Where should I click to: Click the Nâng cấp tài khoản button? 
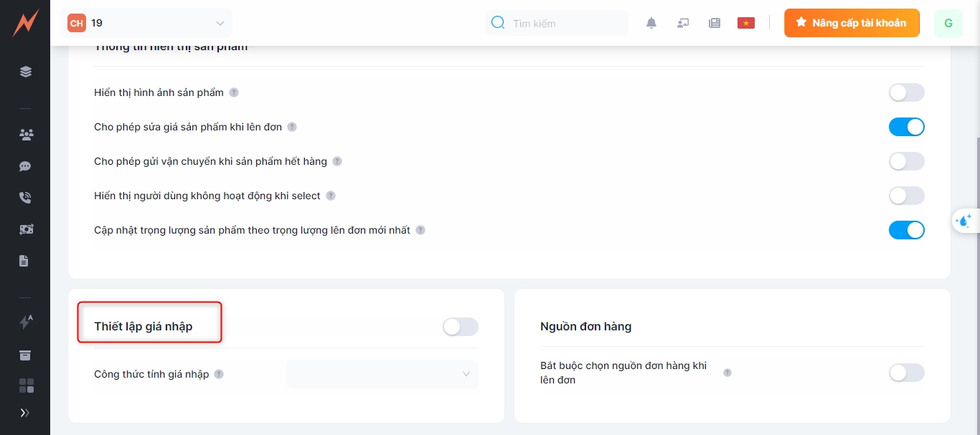coord(852,23)
